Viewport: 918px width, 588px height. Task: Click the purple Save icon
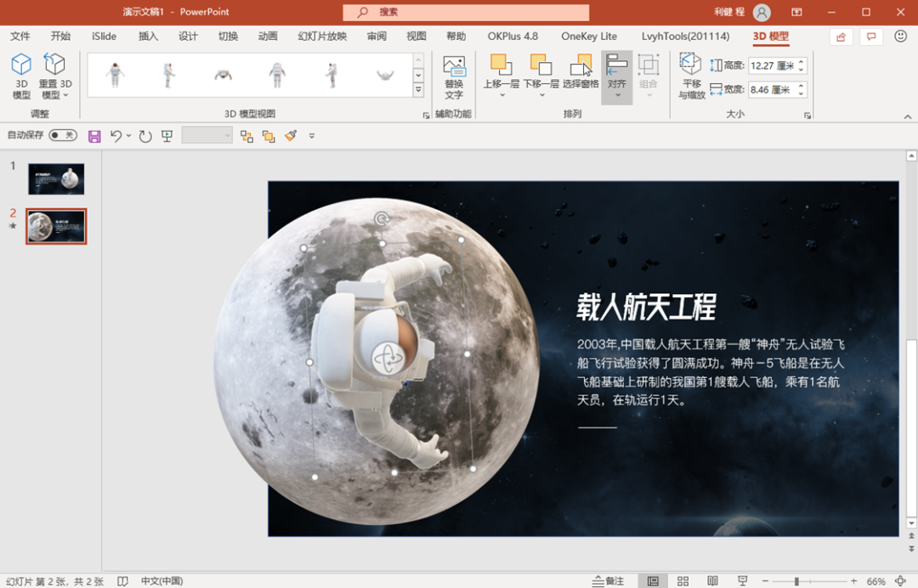click(x=94, y=136)
